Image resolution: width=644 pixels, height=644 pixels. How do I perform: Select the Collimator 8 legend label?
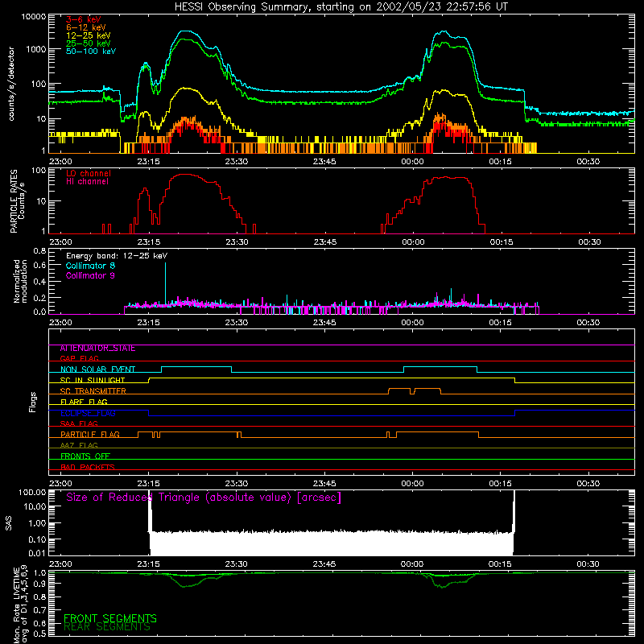point(90,266)
